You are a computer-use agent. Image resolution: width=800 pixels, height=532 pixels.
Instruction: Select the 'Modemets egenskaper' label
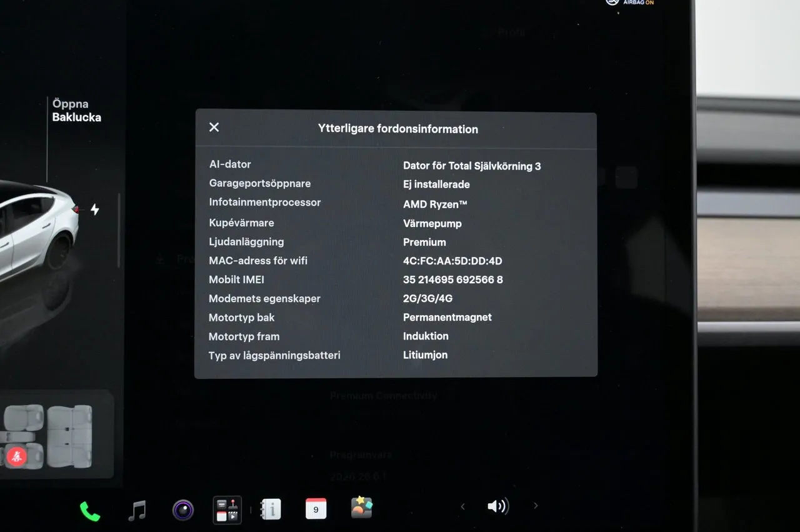264,299
